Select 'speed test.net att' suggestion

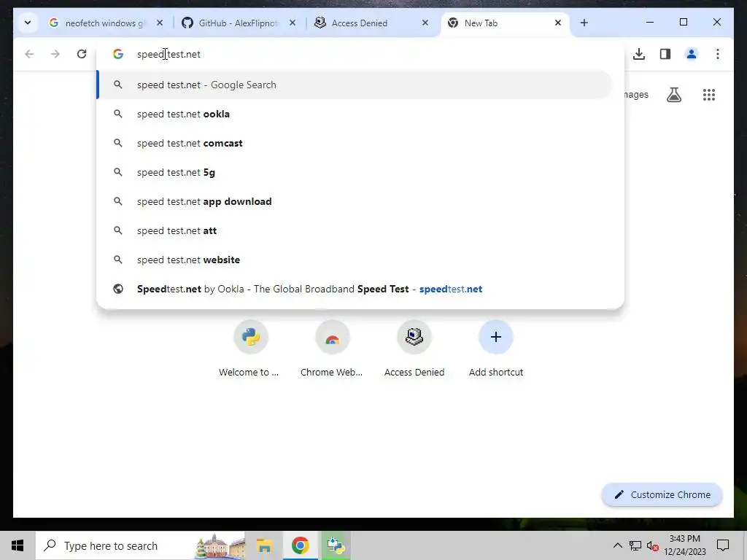click(355, 230)
